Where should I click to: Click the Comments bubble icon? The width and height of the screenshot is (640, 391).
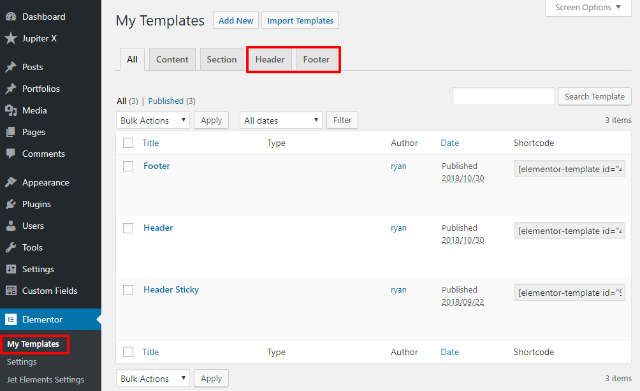tap(11, 153)
